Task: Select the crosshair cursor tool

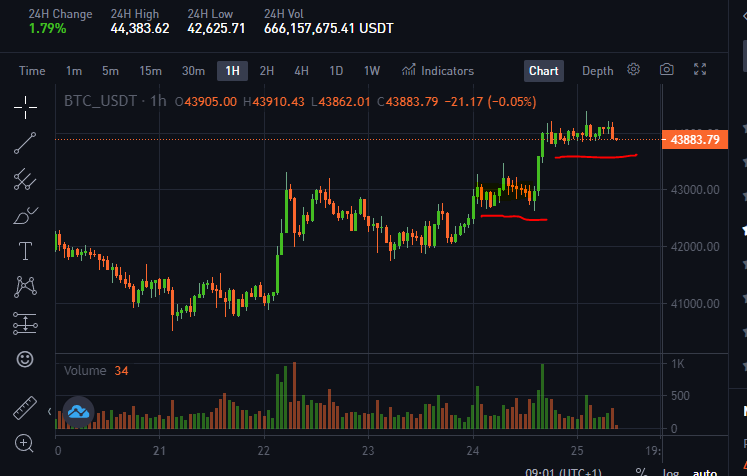Action: tap(25, 107)
